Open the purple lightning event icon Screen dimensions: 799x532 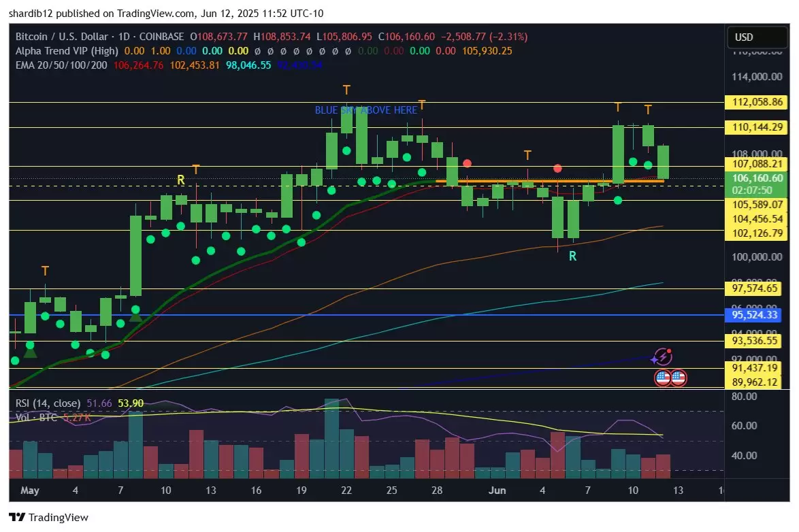662,356
